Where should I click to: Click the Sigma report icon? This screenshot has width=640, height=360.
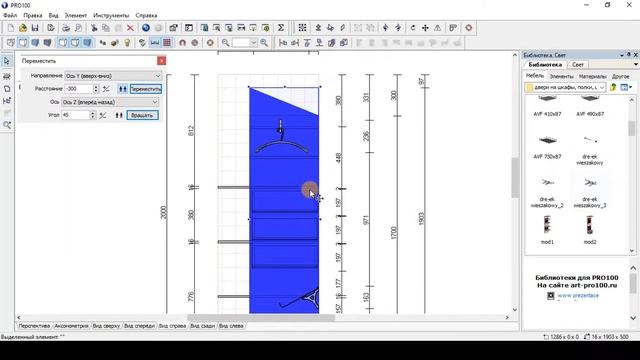coord(281,28)
